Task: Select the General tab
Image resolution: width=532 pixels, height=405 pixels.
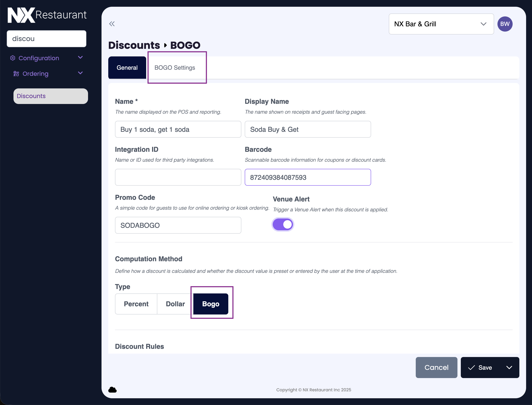Action: [x=127, y=68]
